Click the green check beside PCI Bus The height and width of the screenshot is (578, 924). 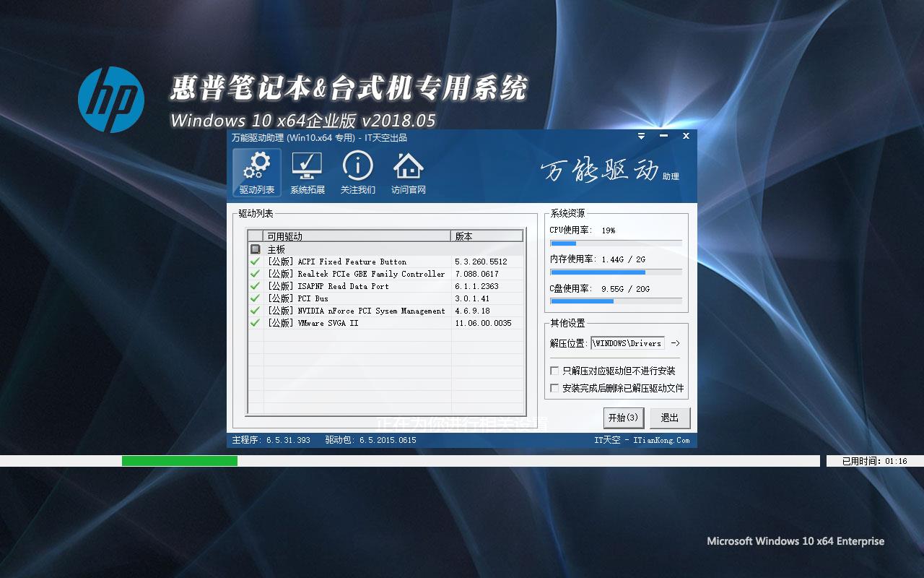pos(255,298)
